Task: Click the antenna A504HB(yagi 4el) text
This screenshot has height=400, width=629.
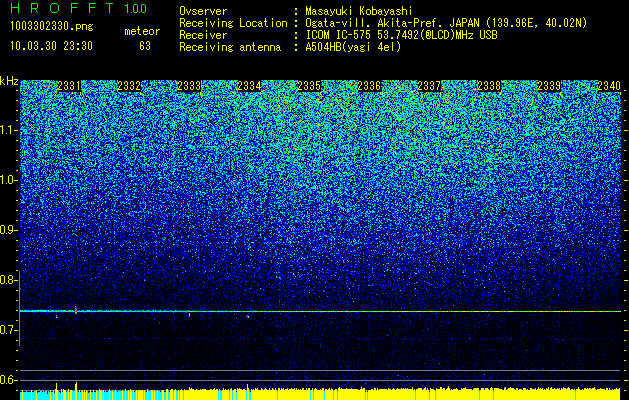Action: click(353, 47)
